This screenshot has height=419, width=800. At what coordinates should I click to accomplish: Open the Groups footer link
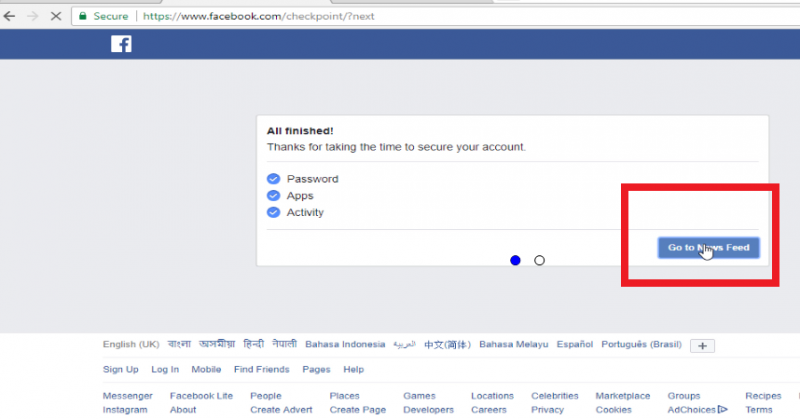click(684, 396)
